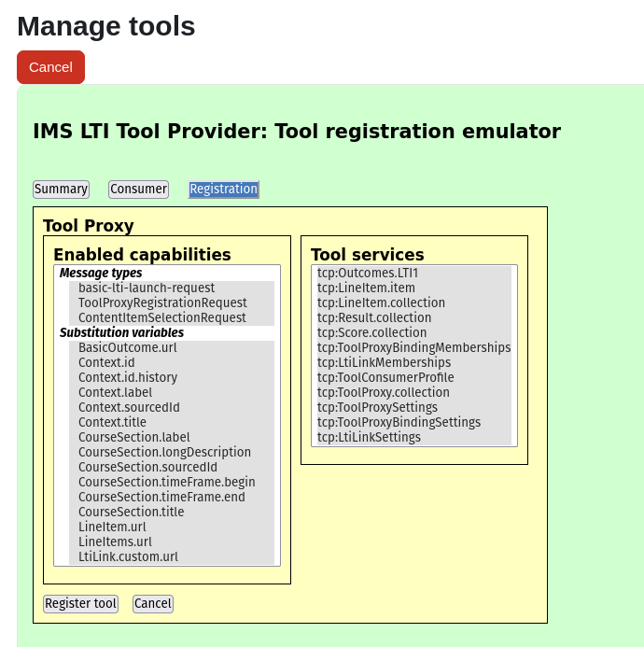Select tcp:LineItem.item service
Screen dimensions: 644x647
414,288
